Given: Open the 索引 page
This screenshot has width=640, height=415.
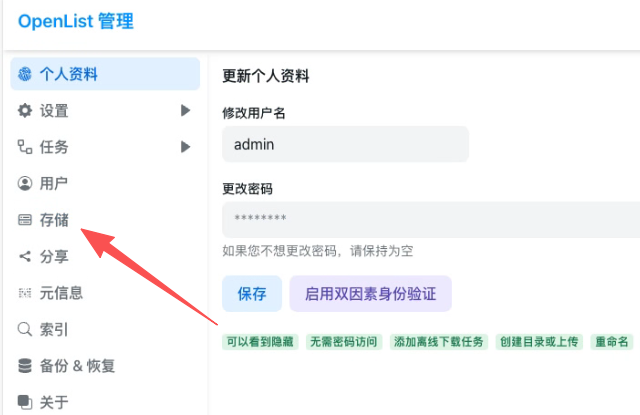Looking at the screenshot, I should click(105, 329).
